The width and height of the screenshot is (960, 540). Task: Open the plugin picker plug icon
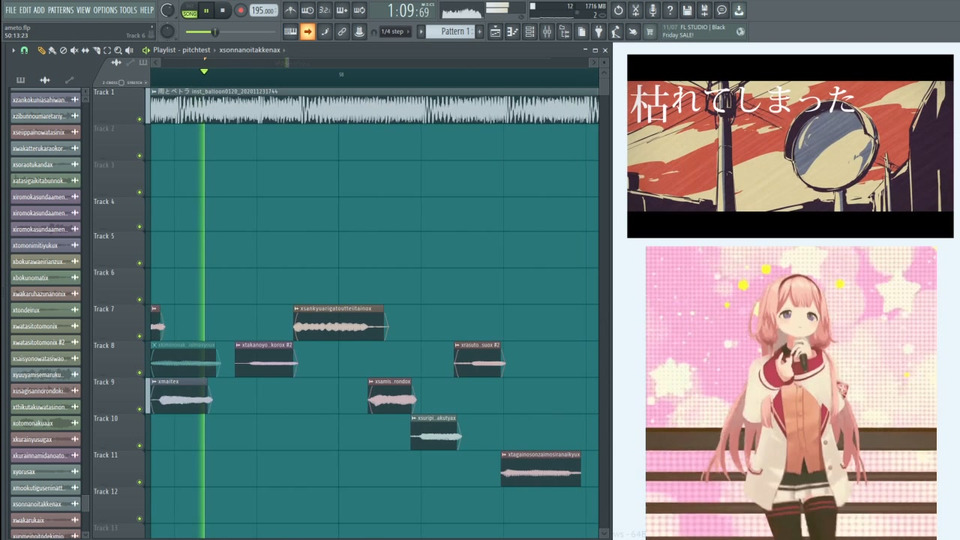coord(598,31)
